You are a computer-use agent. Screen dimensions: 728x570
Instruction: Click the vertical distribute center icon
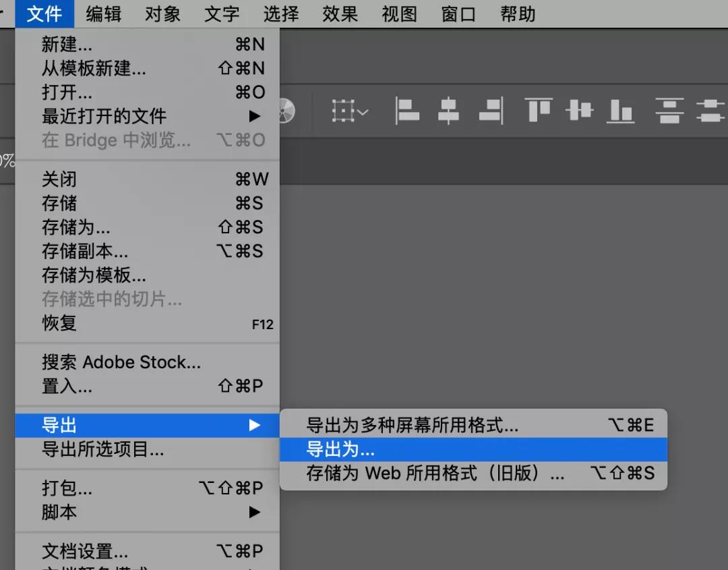pyautogui.click(x=669, y=111)
